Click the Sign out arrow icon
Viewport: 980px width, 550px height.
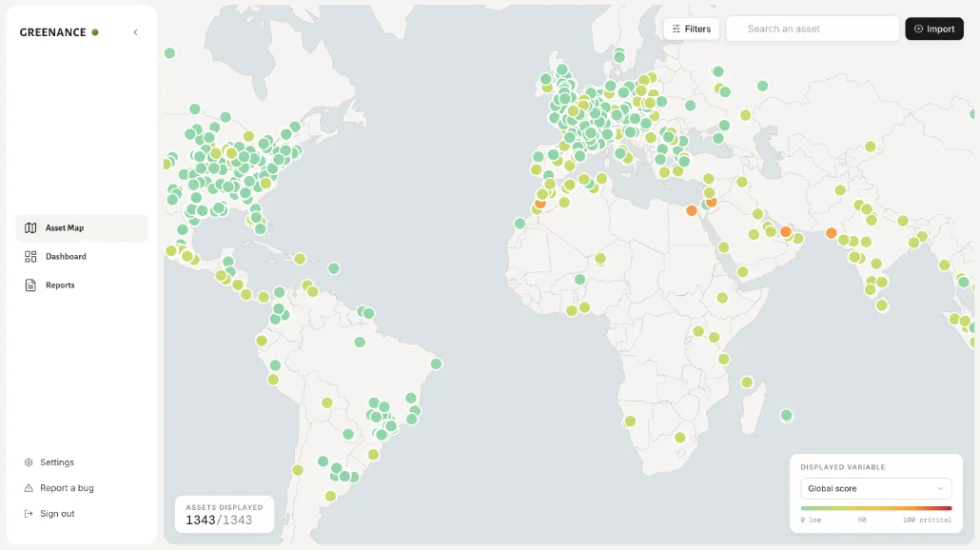pos(29,514)
